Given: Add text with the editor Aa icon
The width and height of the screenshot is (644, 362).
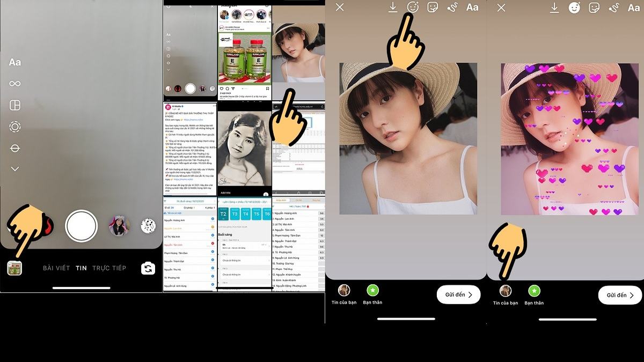Looking at the screenshot, I should (473, 8).
